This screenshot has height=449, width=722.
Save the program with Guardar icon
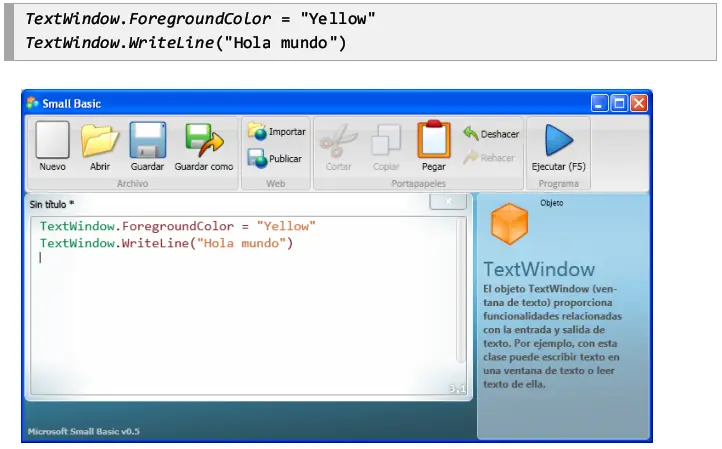click(x=147, y=140)
